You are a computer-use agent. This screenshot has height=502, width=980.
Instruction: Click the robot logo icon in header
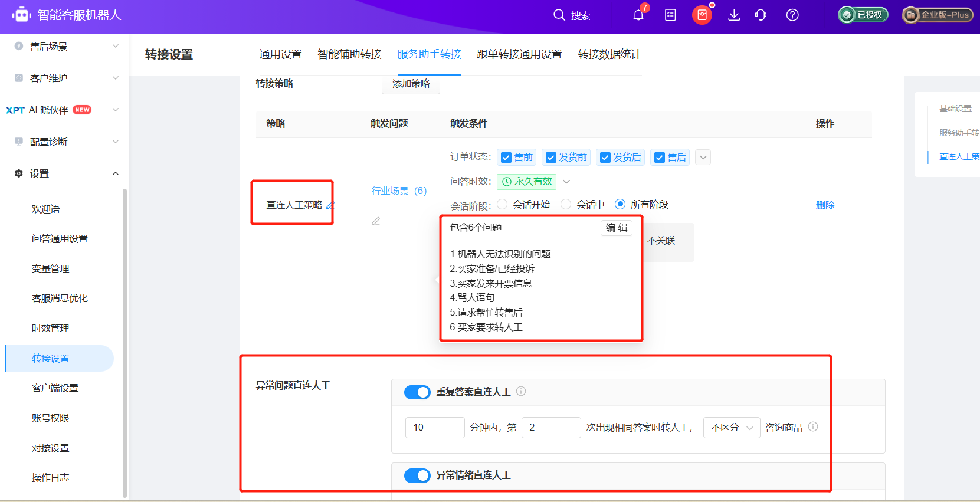tap(21, 15)
